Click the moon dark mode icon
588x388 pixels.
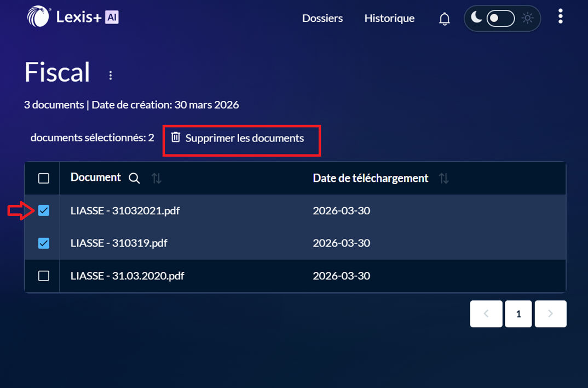(x=476, y=18)
